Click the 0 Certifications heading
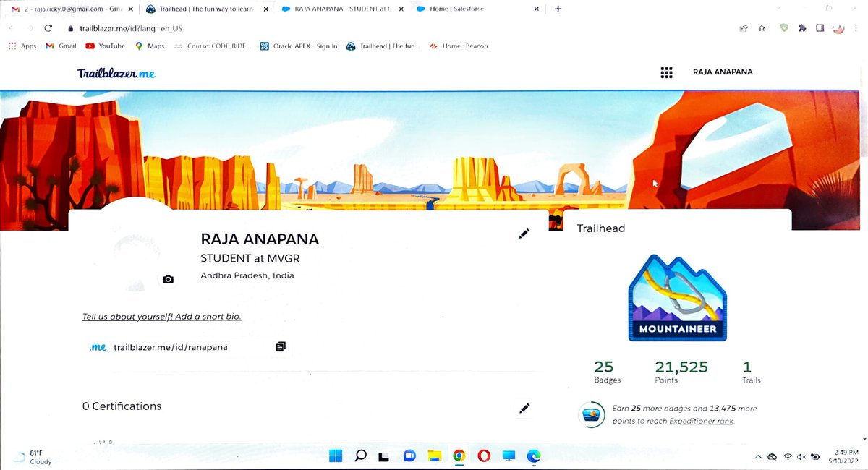 [122, 406]
